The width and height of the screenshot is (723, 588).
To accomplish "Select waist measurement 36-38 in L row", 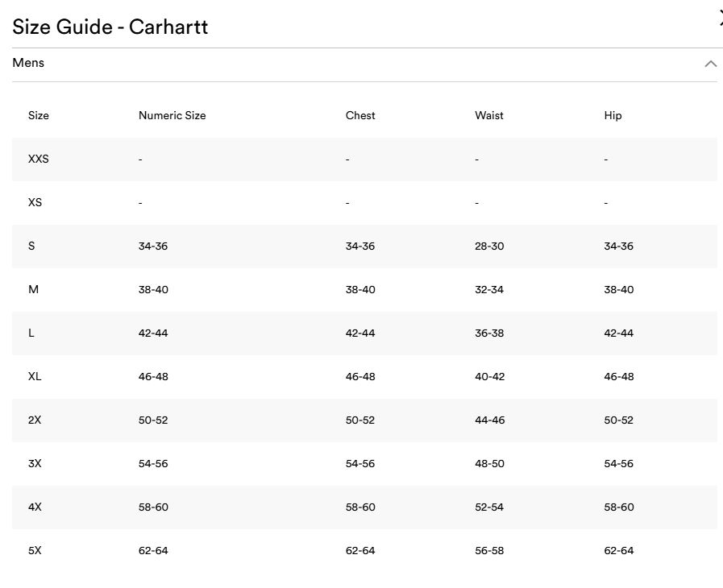I will (488, 333).
